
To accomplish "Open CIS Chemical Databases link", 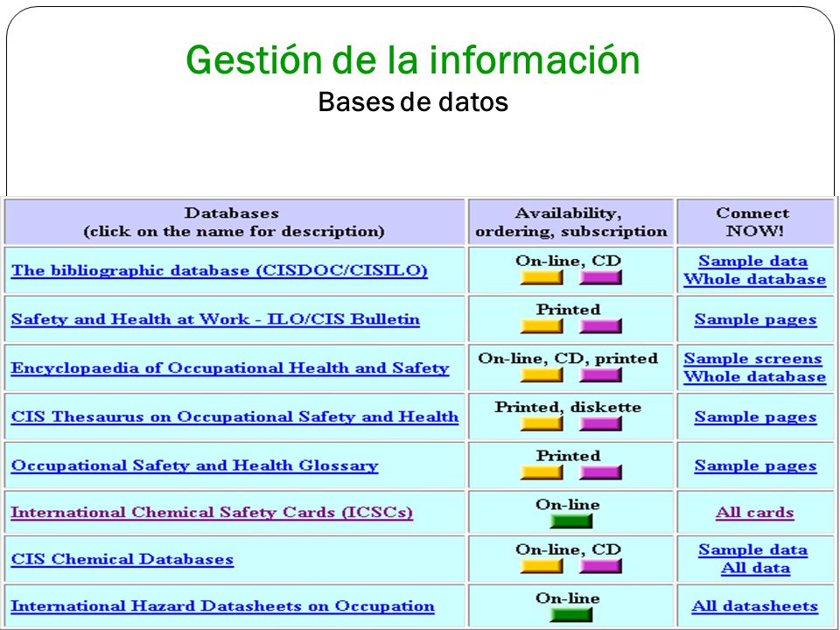I will (122, 559).
